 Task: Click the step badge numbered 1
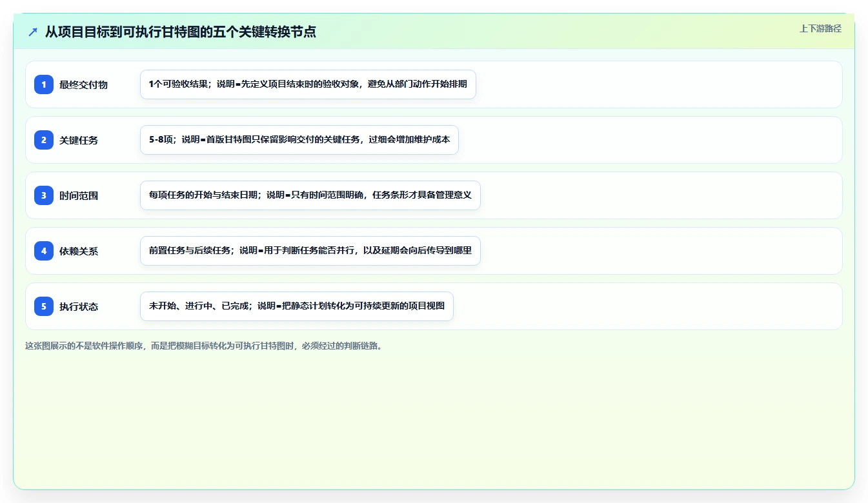click(x=44, y=84)
